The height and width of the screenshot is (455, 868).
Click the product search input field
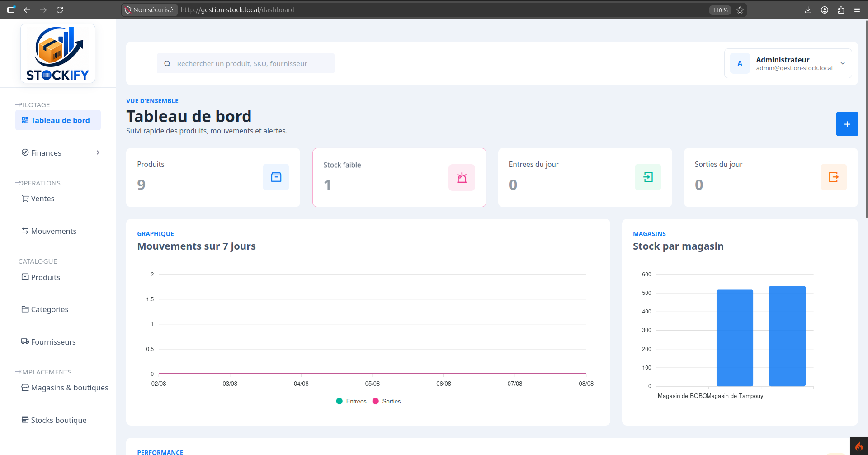coord(245,64)
